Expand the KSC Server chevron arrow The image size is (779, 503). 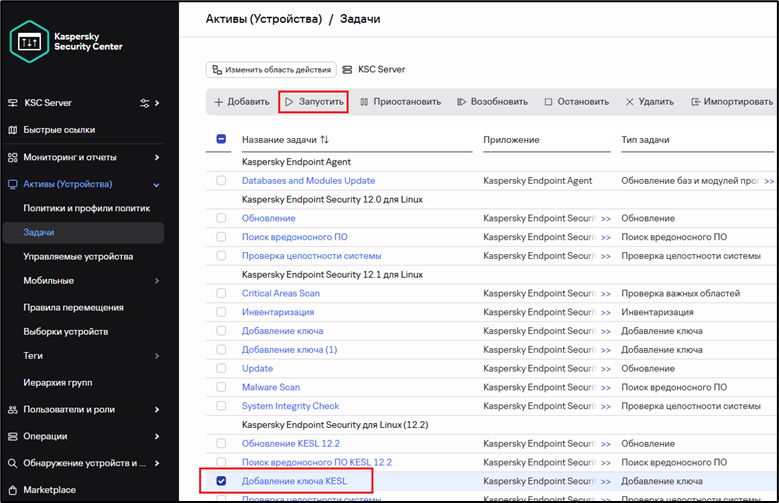tap(157, 103)
